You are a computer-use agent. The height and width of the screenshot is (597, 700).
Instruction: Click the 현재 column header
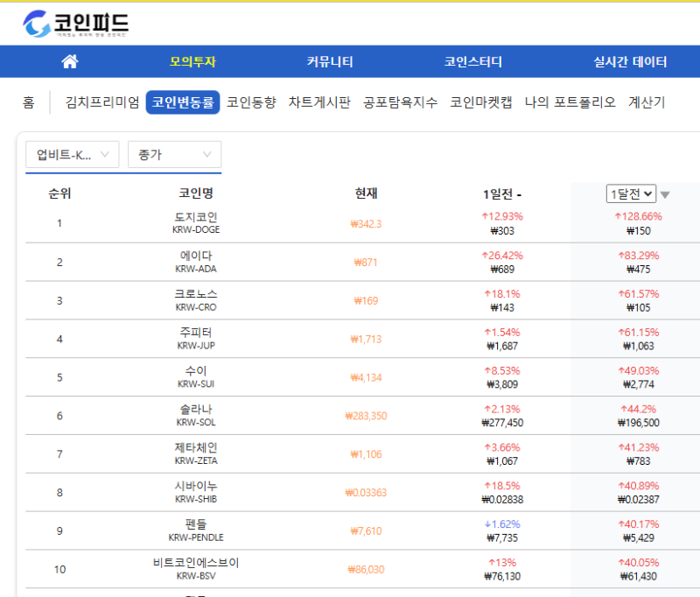point(366,193)
